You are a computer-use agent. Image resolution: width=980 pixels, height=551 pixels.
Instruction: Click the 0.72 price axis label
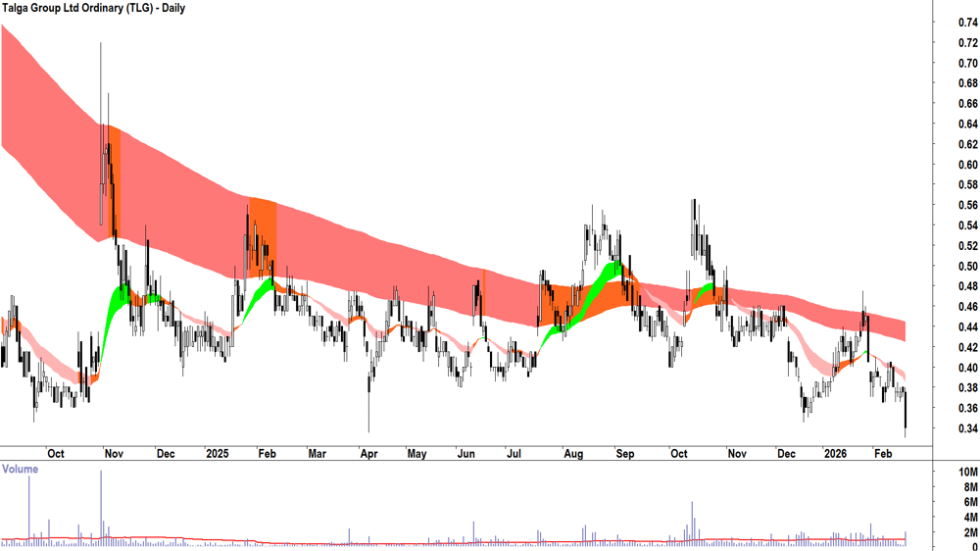(968, 42)
